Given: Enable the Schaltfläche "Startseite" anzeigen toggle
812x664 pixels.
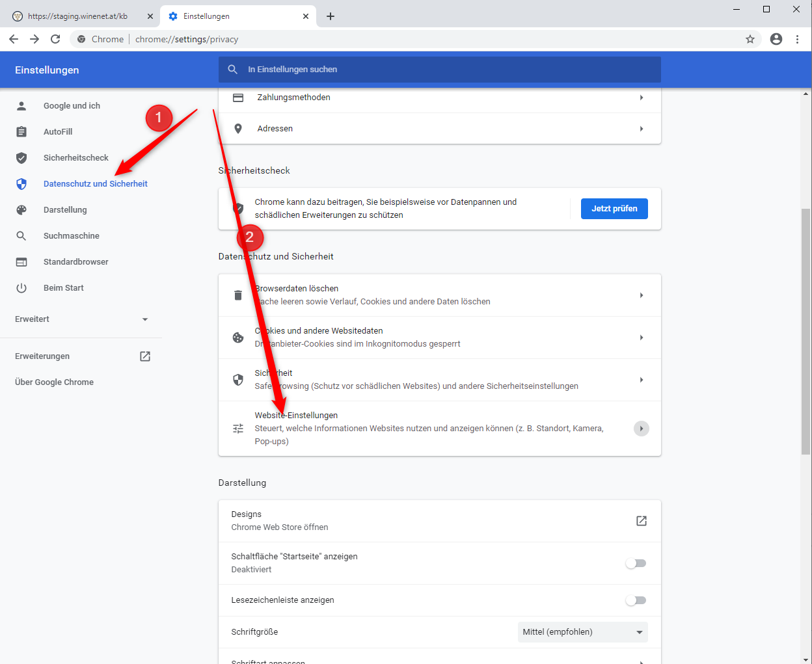Looking at the screenshot, I should click(x=636, y=563).
